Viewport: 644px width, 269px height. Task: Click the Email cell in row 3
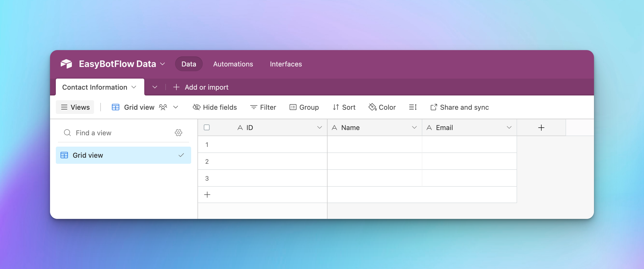click(x=469, y=178)
